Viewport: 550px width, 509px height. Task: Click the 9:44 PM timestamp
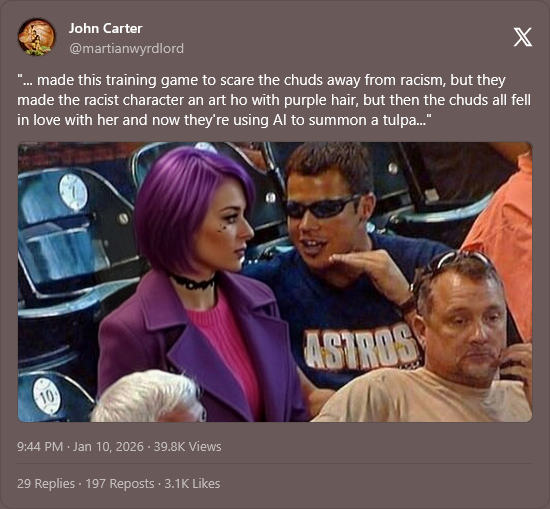pos(40,447)
